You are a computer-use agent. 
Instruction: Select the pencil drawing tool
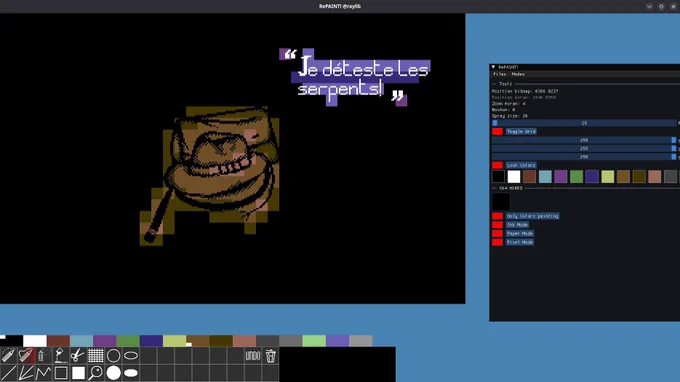[9, 356]
